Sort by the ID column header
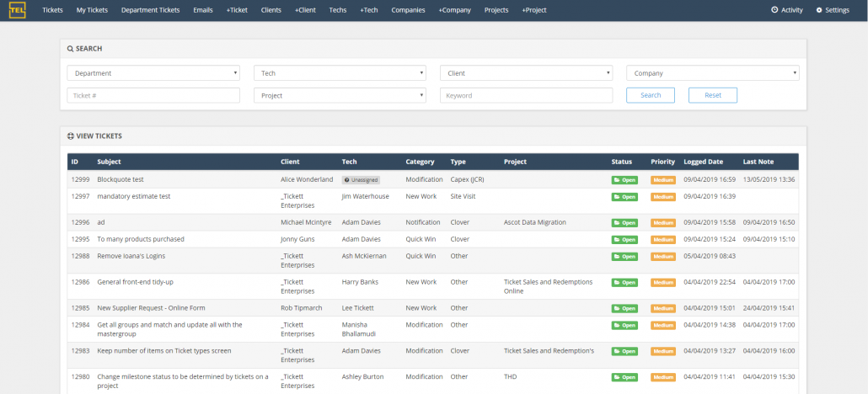868x394 pixels. pyautogui.click(x=75, y=162)
